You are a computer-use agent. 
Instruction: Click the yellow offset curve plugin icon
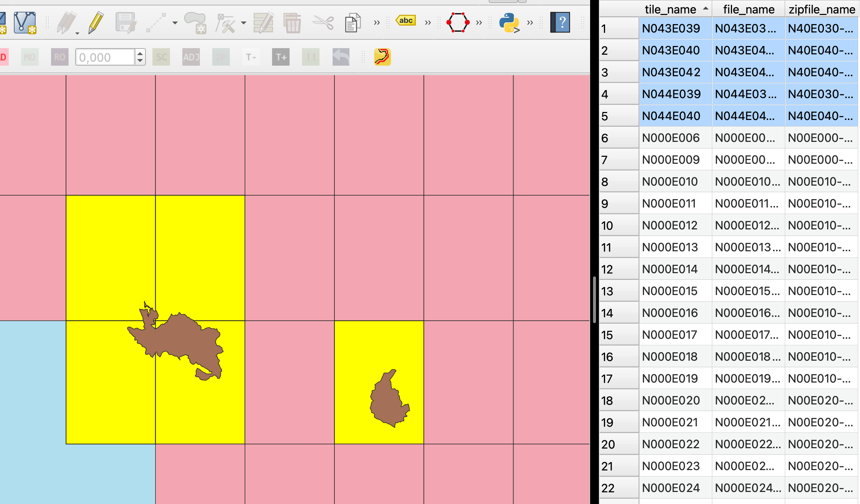[x=382, y=57]
